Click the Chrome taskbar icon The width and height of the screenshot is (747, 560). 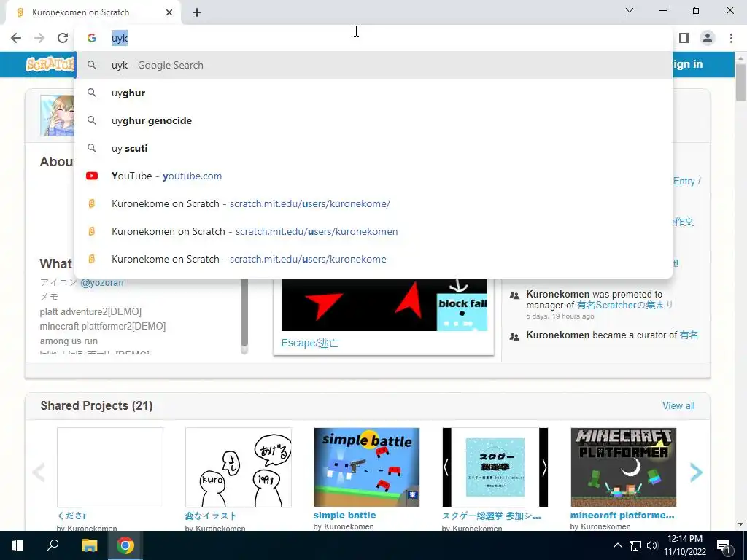[x=125, y=545]
